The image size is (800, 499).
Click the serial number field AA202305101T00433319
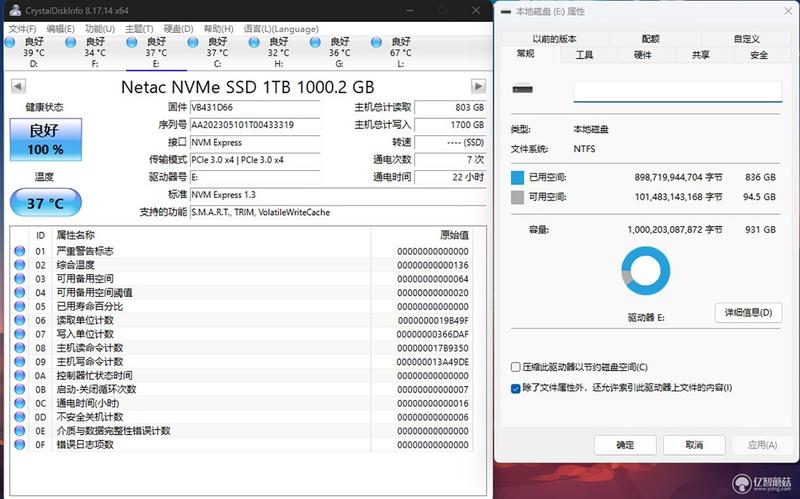coord(255,125)
